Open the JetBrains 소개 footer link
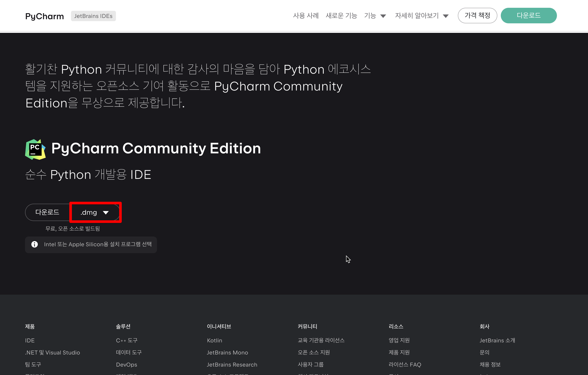Viewport: 588px width, 375px height. 497,340
